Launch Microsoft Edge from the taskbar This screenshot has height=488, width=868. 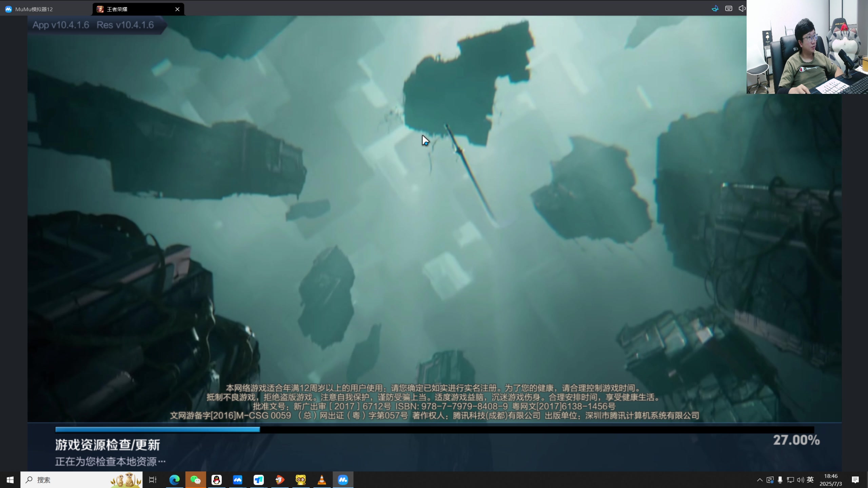[175, 480]
